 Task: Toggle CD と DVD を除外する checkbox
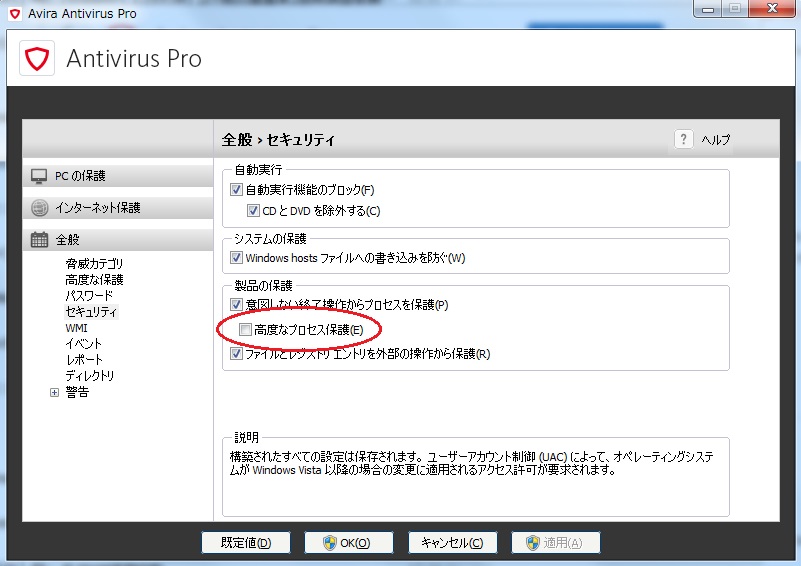253,210
